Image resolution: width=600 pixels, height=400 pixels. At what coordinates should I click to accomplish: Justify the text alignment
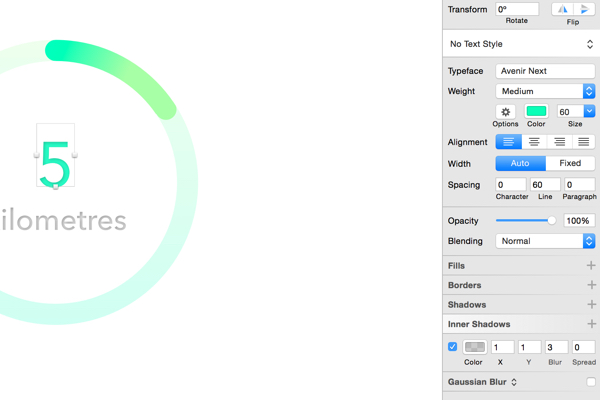pos(584,142)
